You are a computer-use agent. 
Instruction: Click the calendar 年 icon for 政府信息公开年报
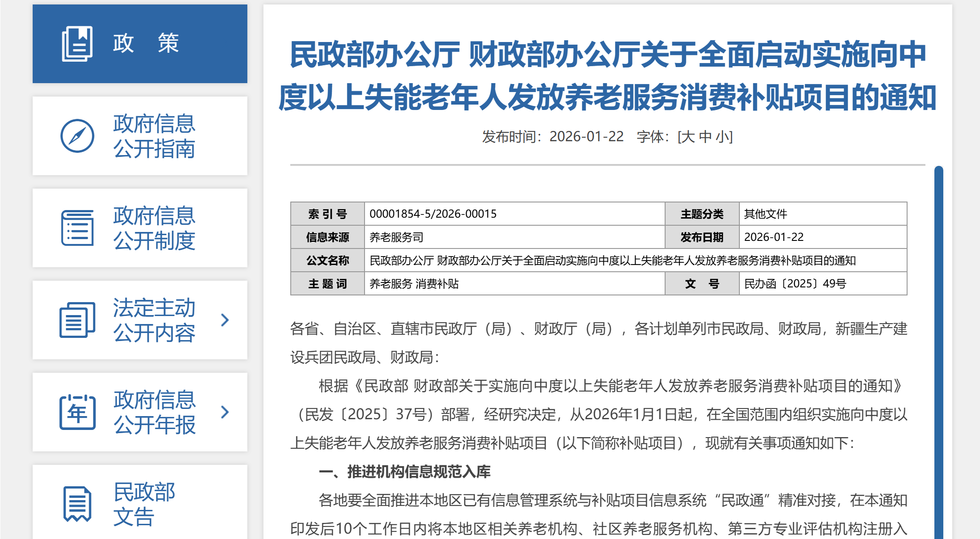point(77,412)
